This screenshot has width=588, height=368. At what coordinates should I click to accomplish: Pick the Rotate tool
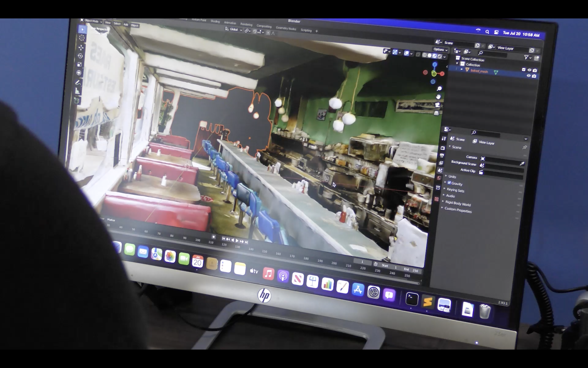80,56
